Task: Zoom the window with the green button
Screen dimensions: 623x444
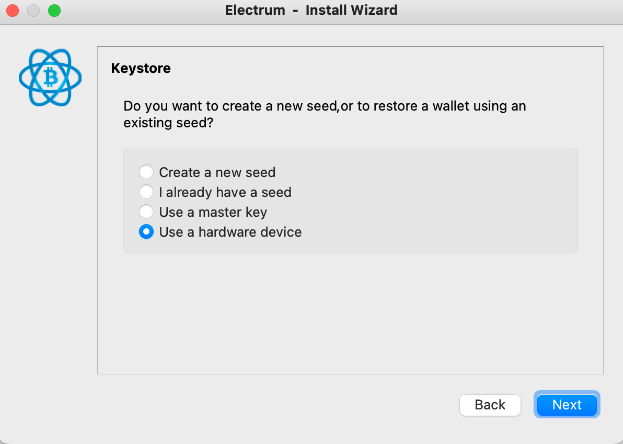Action: point(54,11)
